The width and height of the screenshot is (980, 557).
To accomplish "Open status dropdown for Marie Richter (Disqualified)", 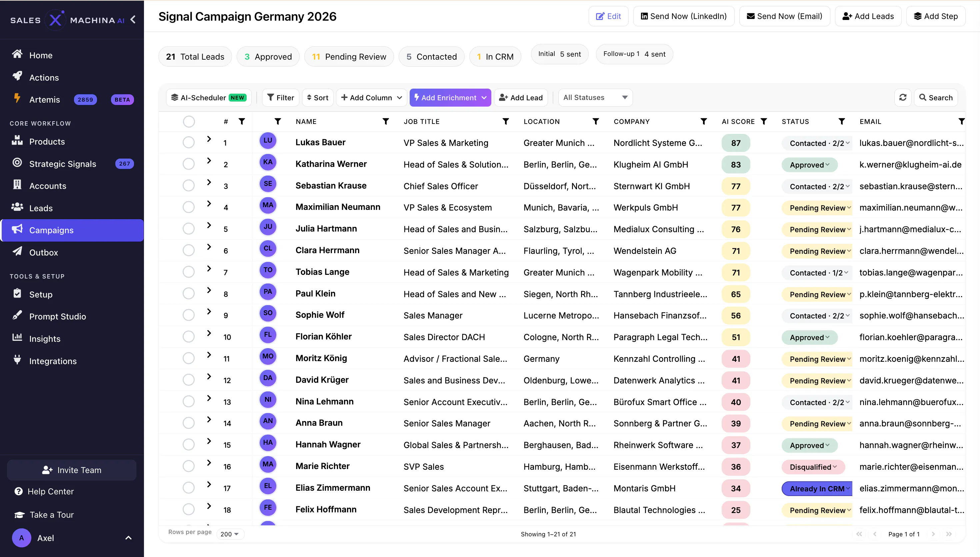I will tap(813, 467).
